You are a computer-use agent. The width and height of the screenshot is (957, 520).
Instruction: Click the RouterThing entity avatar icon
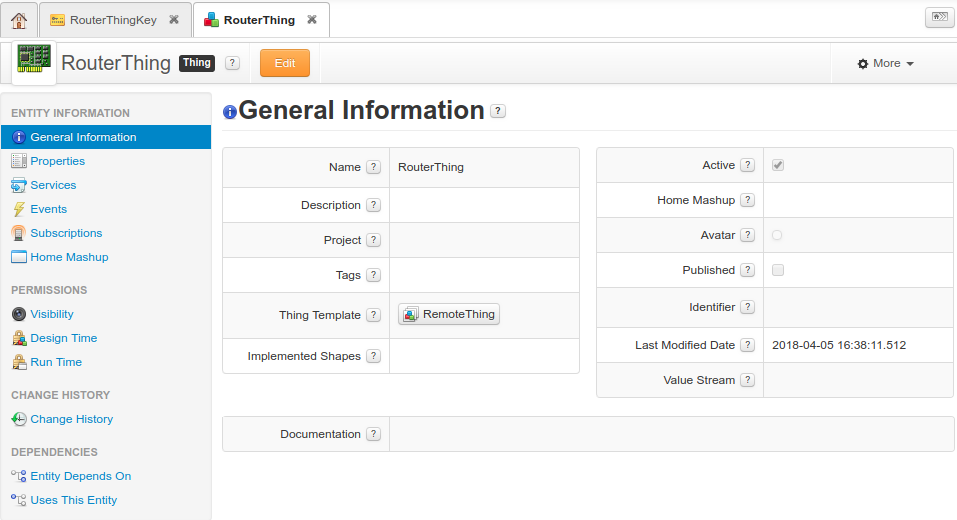tap(34, 63)
